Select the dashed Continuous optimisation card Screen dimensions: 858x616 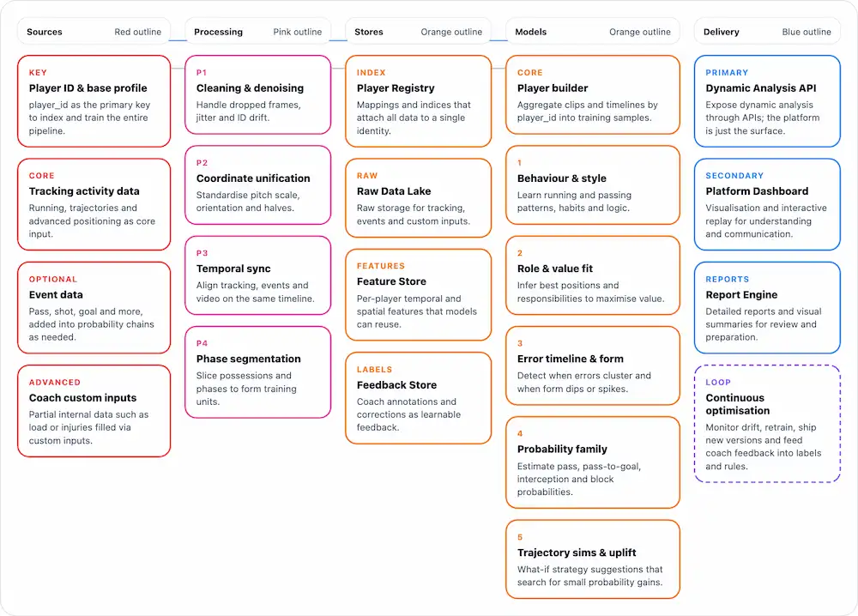pyautogui.click(x=767, y=424)
